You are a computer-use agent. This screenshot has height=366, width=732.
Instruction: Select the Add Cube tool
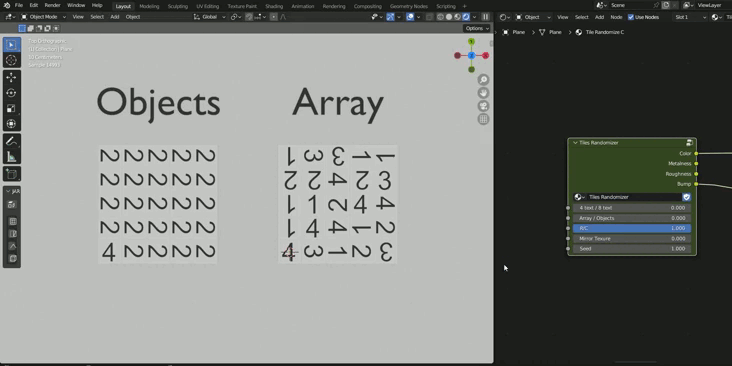click(12, 174)
